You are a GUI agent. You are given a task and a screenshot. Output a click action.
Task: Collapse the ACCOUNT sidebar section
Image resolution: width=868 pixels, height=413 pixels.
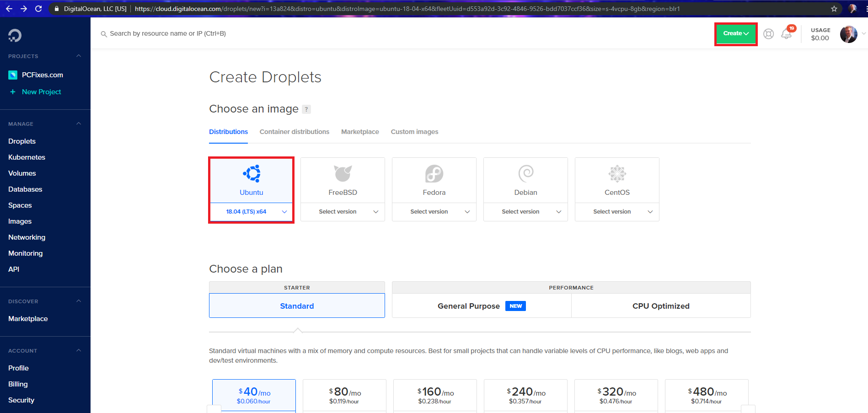pyautogui.click(x=79, y=351)
